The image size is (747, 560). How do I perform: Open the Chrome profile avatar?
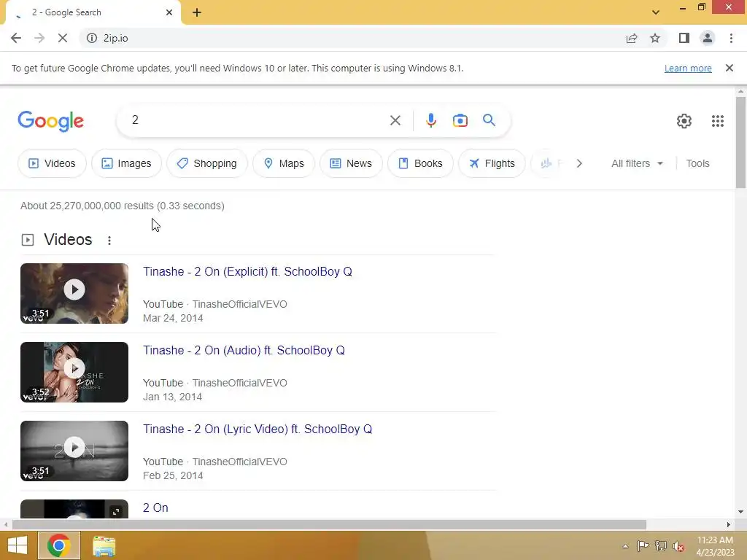click(708, 38)
